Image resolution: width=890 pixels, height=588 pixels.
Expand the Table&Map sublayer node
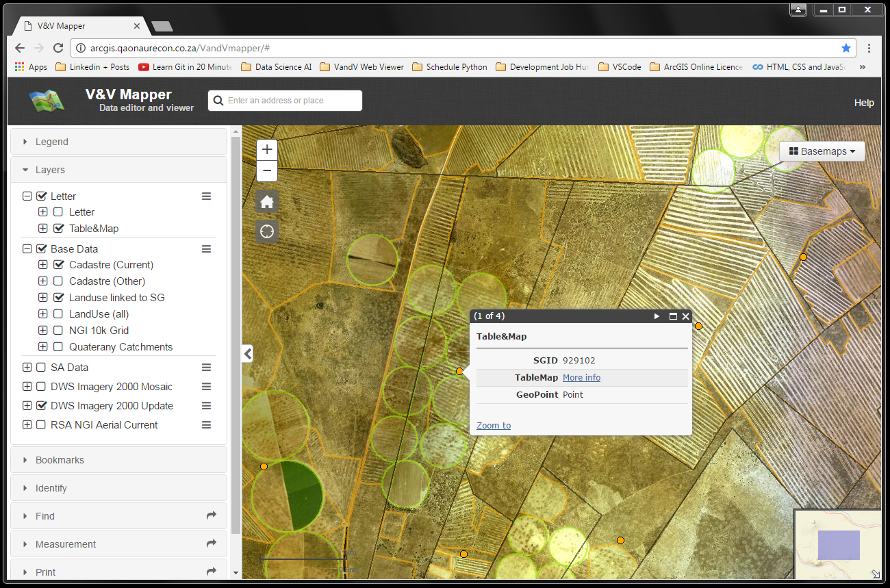point(43,229)
